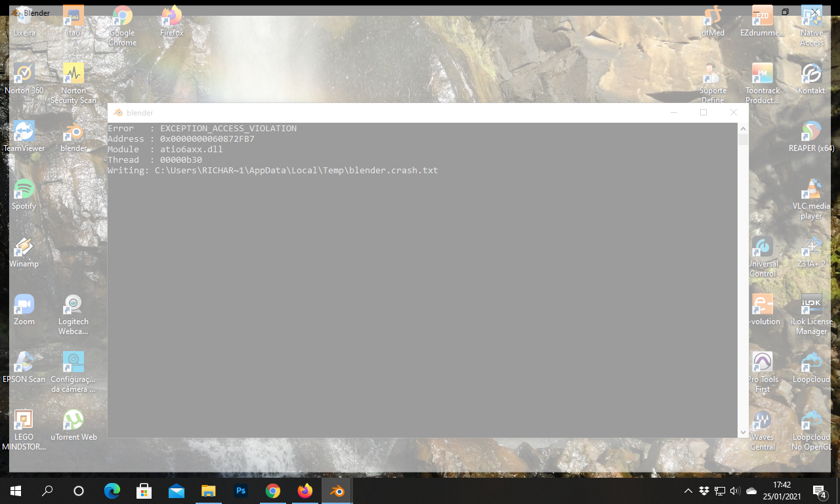
Task: Switch to Photoshop in the taskbar
Action: 241,490
